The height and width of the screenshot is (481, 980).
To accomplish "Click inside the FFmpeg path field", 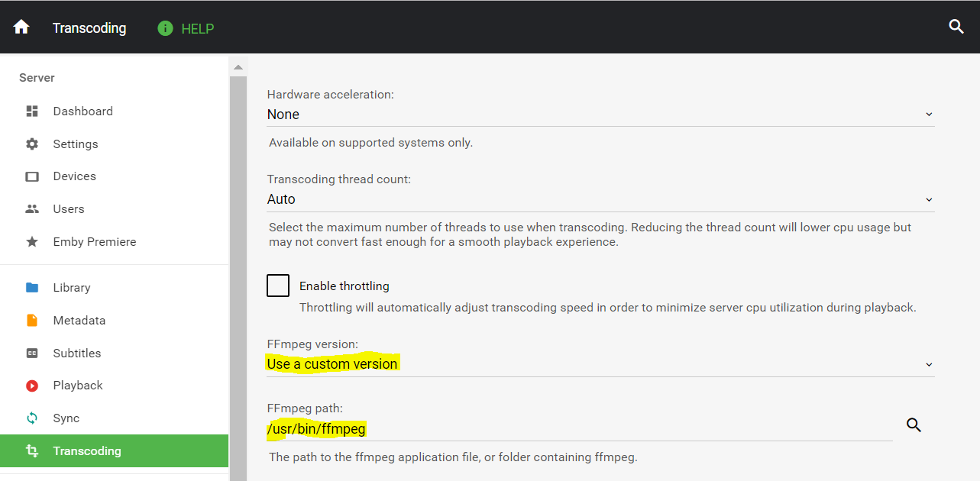I will 581,429.
